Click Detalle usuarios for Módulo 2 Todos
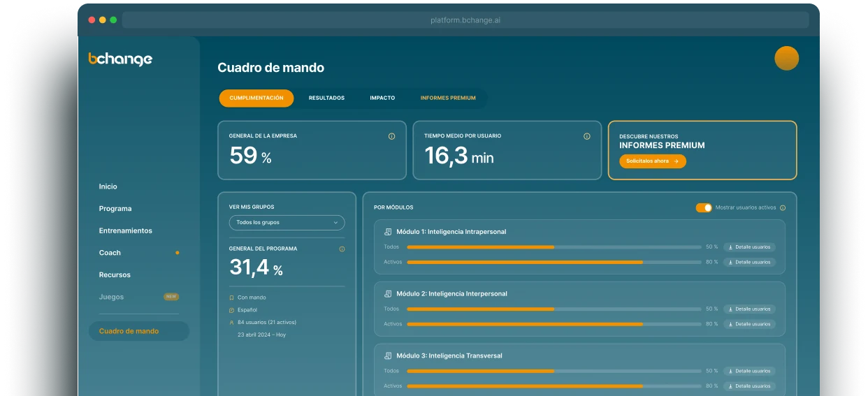 (749, 309)
